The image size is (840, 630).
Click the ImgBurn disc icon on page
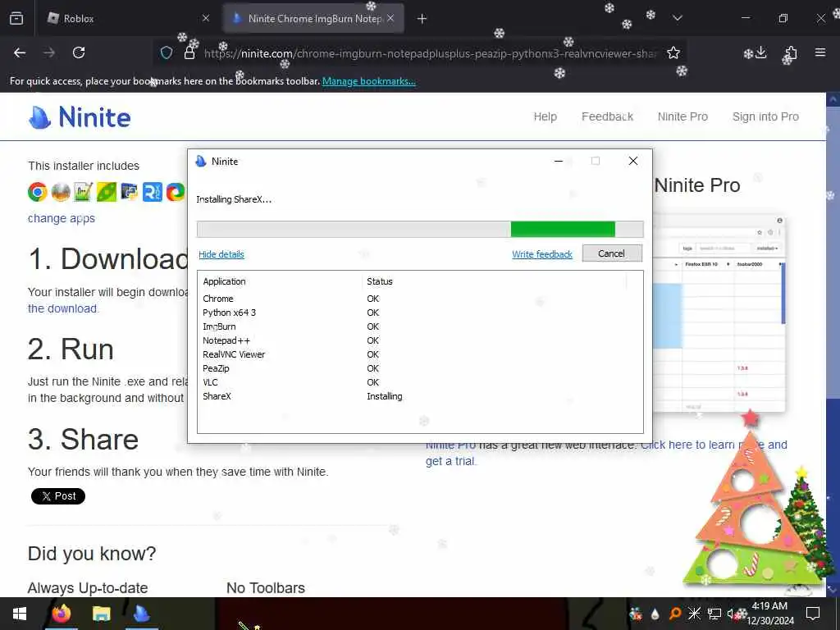pos(61,192)
